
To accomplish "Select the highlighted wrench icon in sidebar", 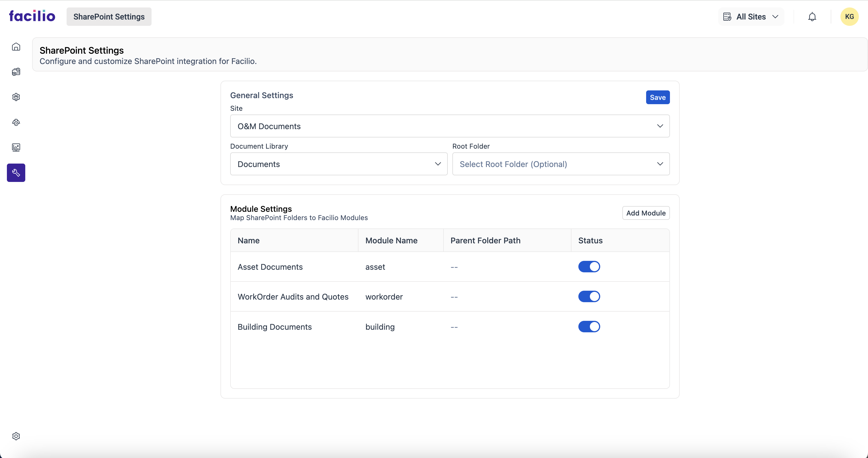I will click(16, 173).
